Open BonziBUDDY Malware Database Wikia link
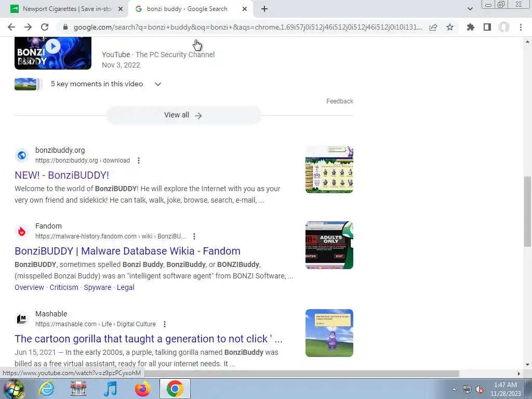 128,251
